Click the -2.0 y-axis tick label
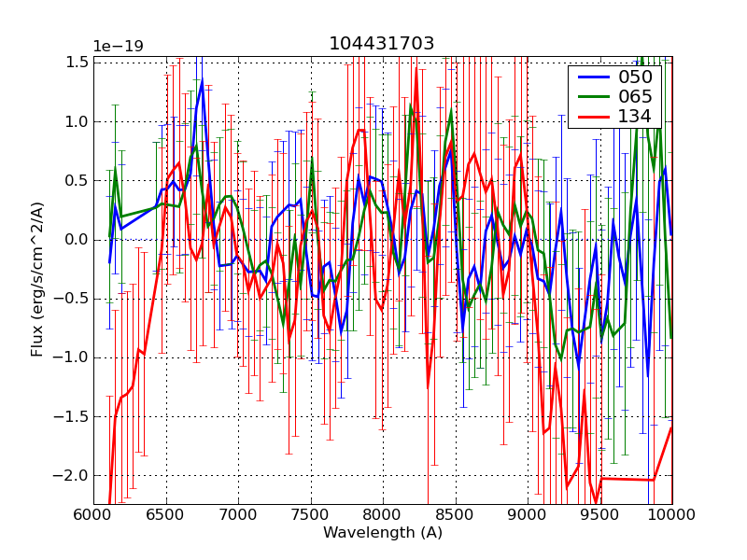747x560 pixels. click(74, 476)
